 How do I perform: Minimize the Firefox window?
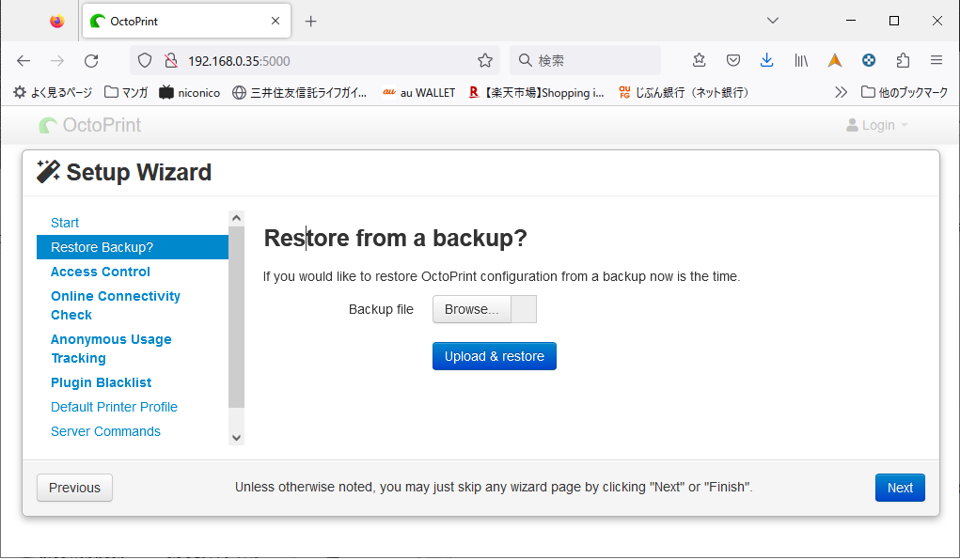tap(851, 20)
